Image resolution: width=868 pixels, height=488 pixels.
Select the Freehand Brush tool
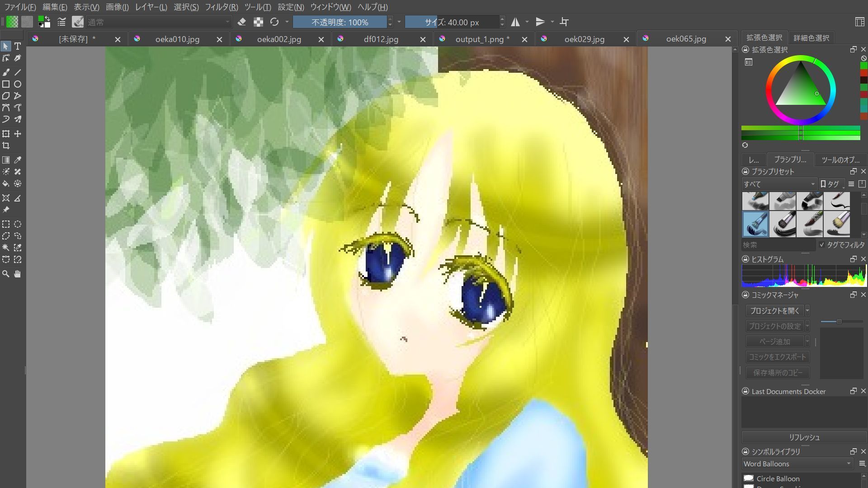(6, 72)
